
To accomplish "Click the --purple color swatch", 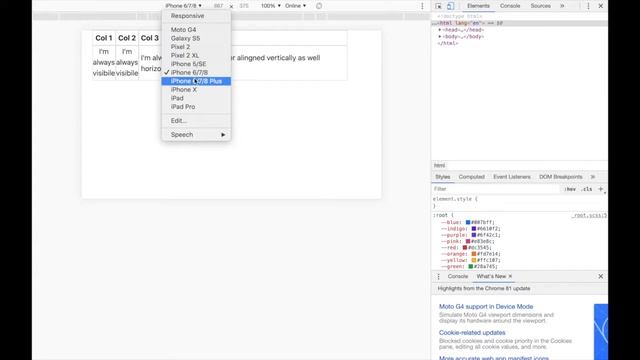I will point(473,235).
